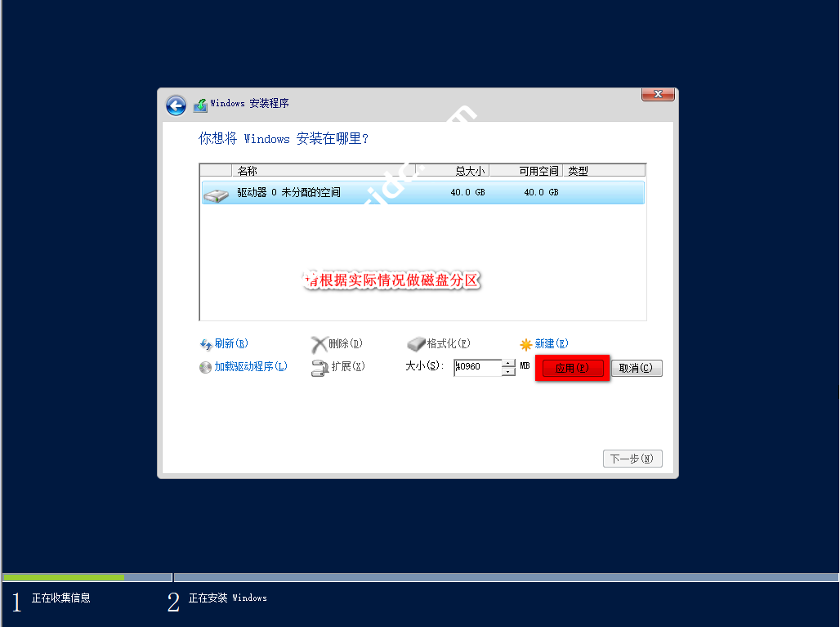
Task: Click the 删除(D) link
Action: pyautogui.click(x=346, y=343)
